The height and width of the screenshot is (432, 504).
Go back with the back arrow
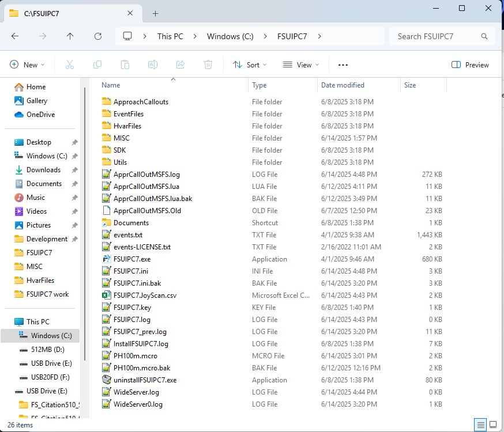15,36
